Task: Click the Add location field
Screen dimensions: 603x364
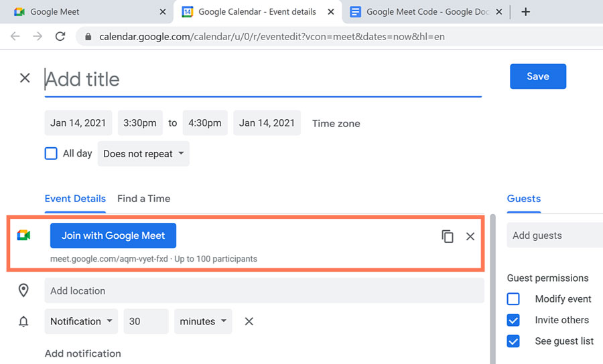Action: pos(264,290)
